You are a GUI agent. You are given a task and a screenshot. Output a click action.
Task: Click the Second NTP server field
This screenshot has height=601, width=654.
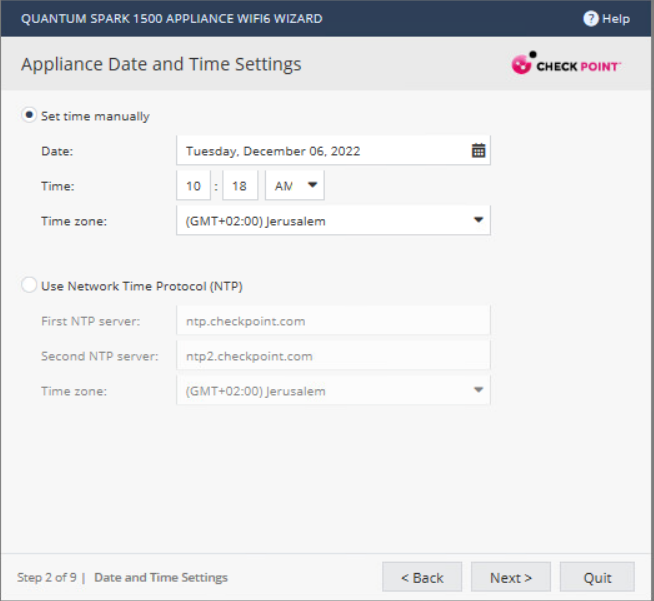333,356
